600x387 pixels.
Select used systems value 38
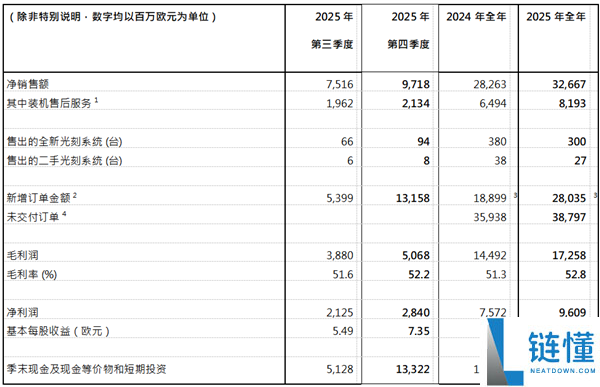[501, 160]
